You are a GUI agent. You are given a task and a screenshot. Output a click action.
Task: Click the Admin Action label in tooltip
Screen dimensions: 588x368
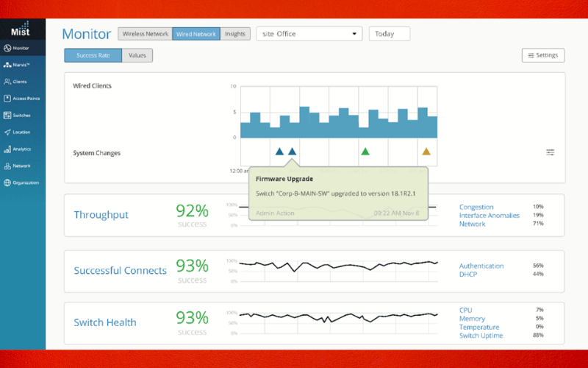(275, 213)
